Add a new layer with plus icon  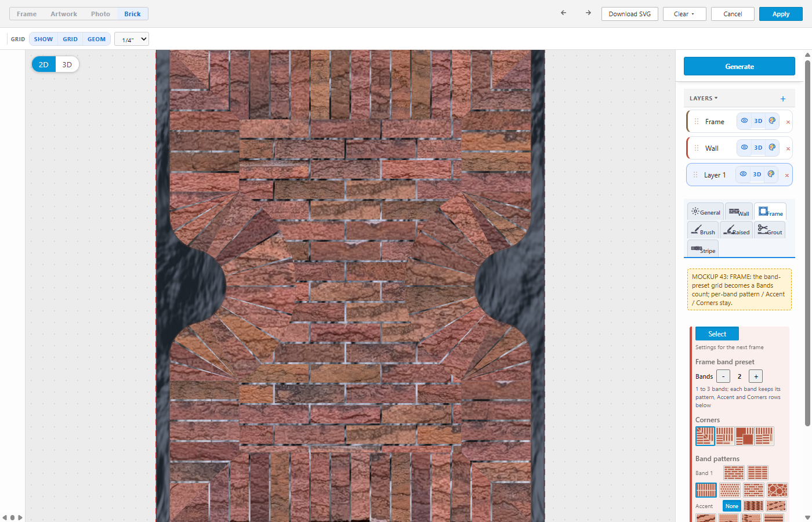click(783, 99)
